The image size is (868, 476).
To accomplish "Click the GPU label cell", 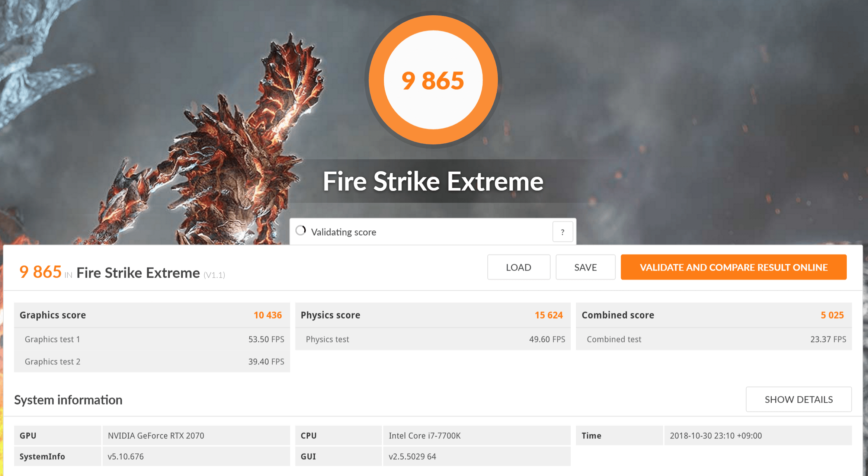I will [x=58, y=435].
